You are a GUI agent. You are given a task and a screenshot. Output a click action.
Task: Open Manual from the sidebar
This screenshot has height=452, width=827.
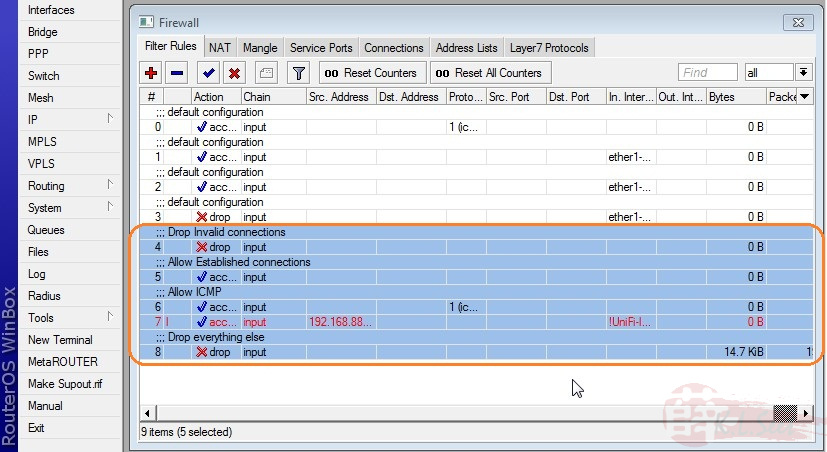(x=70, y=406)
